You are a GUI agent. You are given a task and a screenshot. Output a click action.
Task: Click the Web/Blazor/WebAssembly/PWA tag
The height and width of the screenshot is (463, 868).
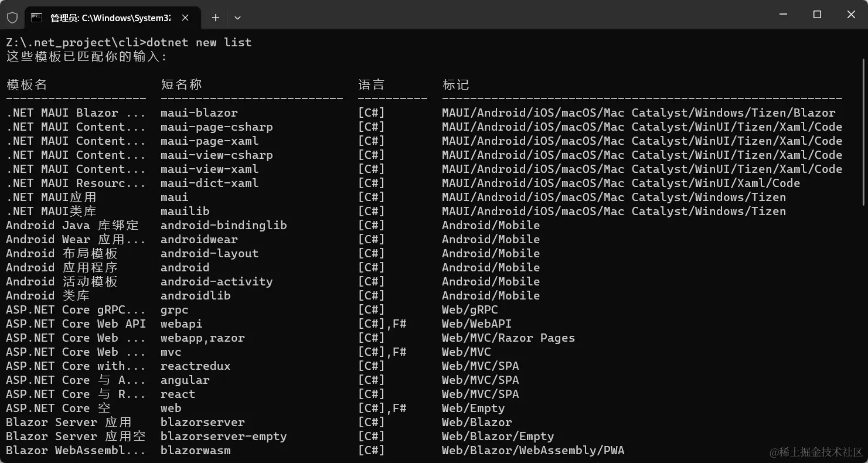coord(533,450)
